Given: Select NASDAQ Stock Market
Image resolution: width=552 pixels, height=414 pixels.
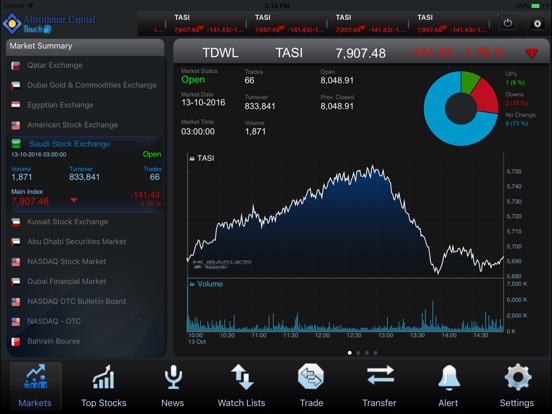Looking at the screenshot, I should coord(84,262).
